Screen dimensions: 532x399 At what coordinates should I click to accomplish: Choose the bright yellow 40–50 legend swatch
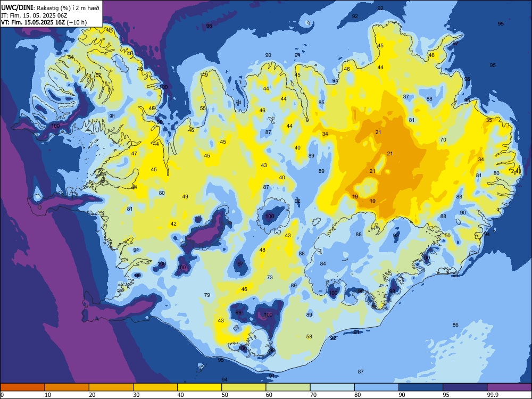[199, 387]
